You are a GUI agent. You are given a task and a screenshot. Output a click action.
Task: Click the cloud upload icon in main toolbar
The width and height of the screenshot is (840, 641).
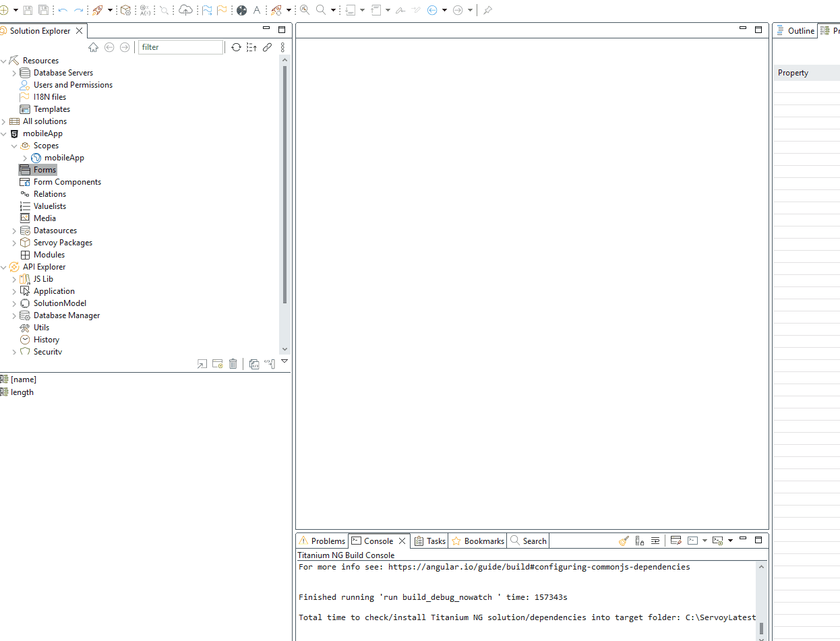(185, 10)
